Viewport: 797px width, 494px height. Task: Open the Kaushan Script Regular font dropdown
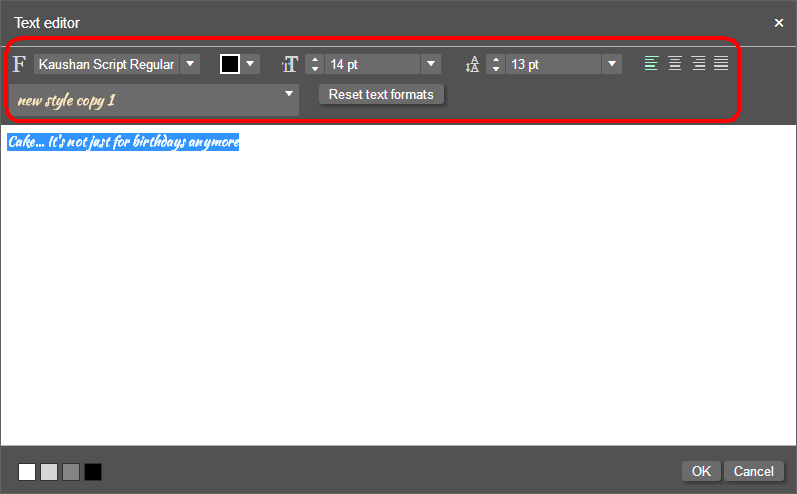point(190,64)
